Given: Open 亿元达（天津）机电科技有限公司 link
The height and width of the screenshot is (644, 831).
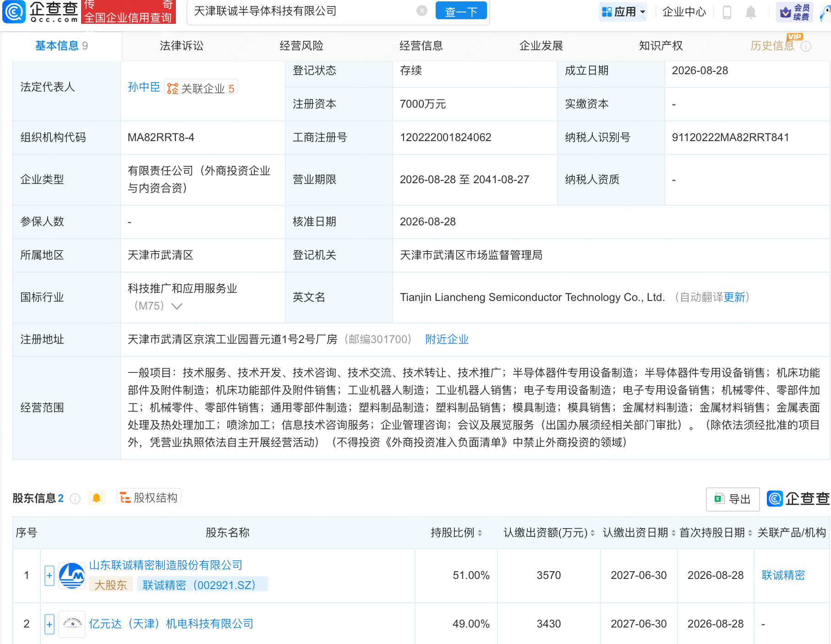Looking at the screenshot, I should coord(171,624).
